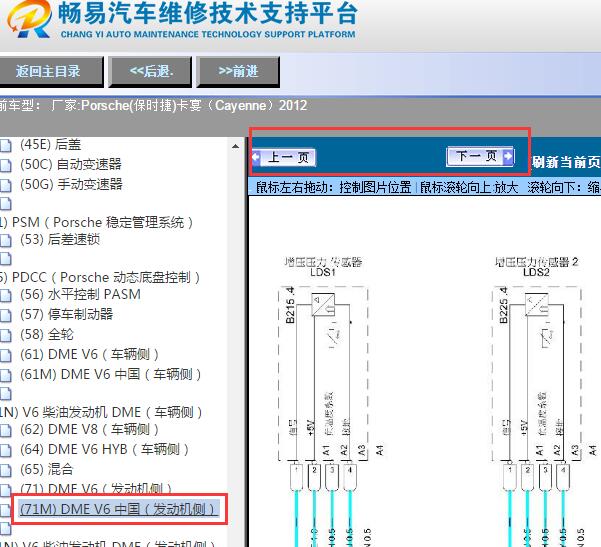
Task: Select (71M) DME V6 中国（发动机侧）link
Action: (x=119, y=509)
